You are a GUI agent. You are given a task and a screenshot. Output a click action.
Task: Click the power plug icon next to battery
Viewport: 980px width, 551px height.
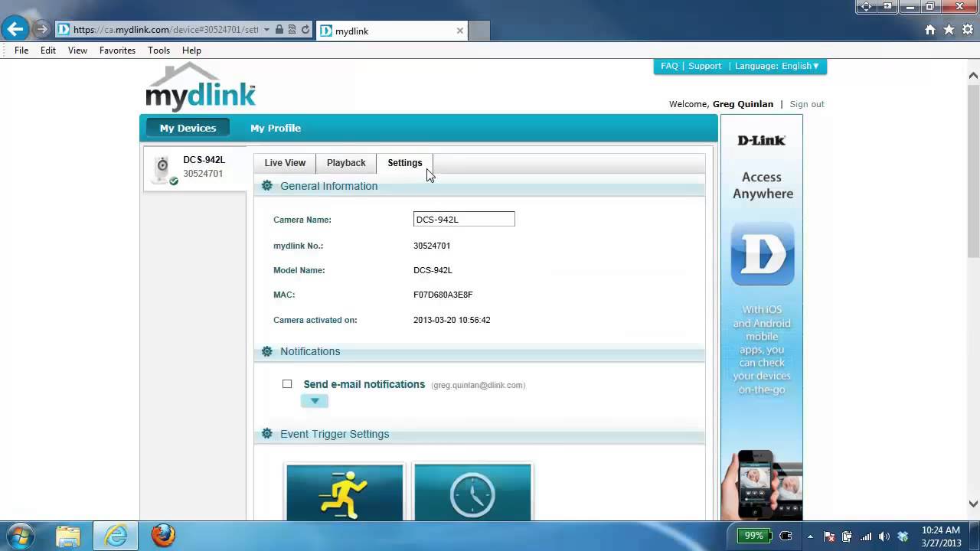785,536
